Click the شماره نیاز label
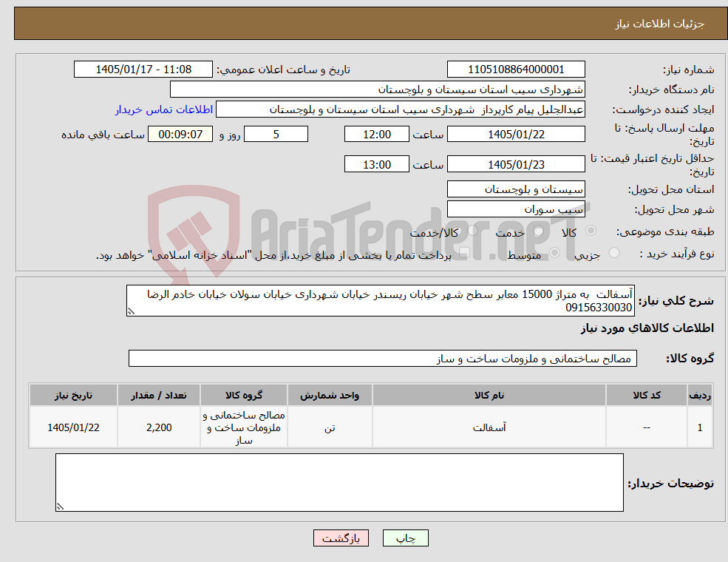 689,70
